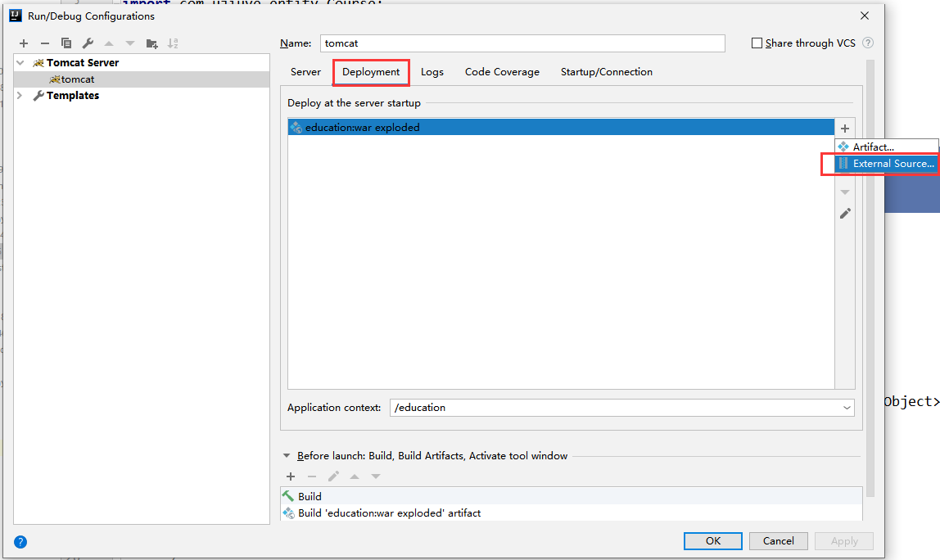Expand the Templates tree node
The height and width of the screenshot is (560, 940).
coord(20,95)
